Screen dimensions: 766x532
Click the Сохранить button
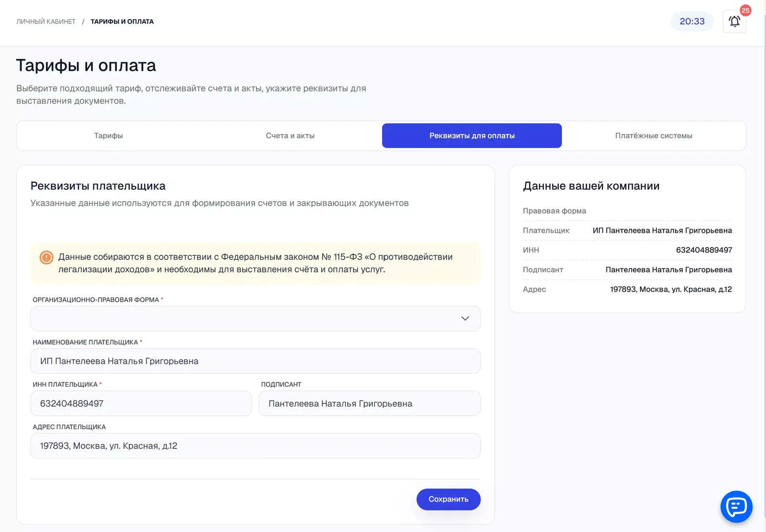point(448,499)
